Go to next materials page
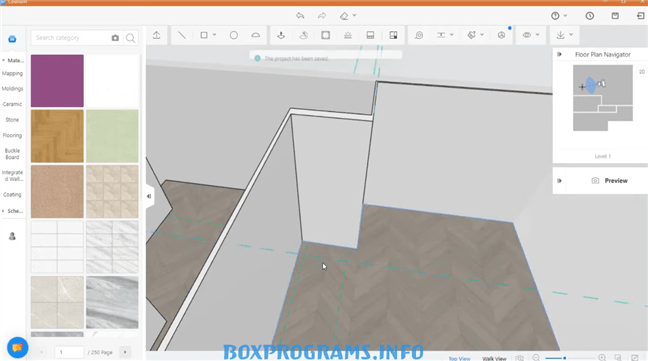Image resolution: width=648 pixels, height=361 pixels. tap(125, 352)
